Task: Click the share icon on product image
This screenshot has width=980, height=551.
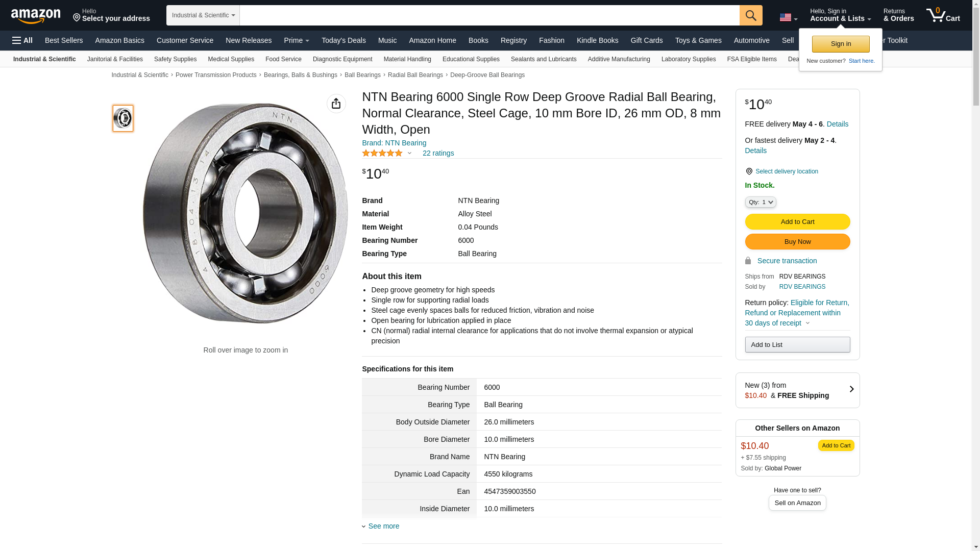Action: pos(336,104)
